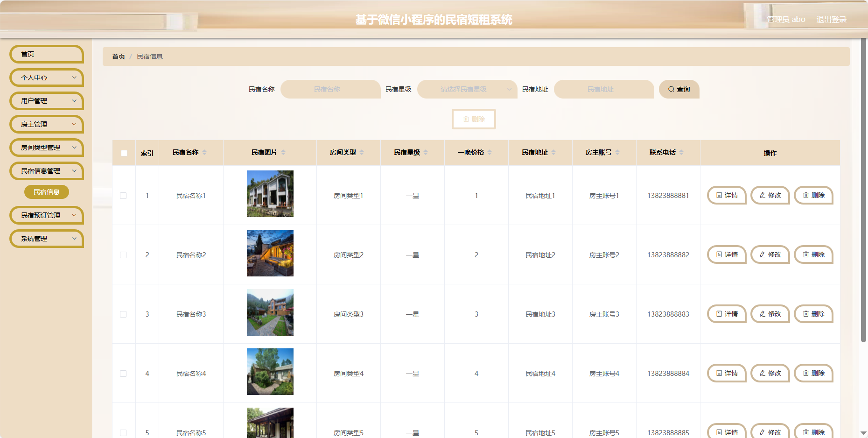Sort by 联系电话 column arrows
The height and width of the screenshot is (438, 868).
(x=681, y=152)
